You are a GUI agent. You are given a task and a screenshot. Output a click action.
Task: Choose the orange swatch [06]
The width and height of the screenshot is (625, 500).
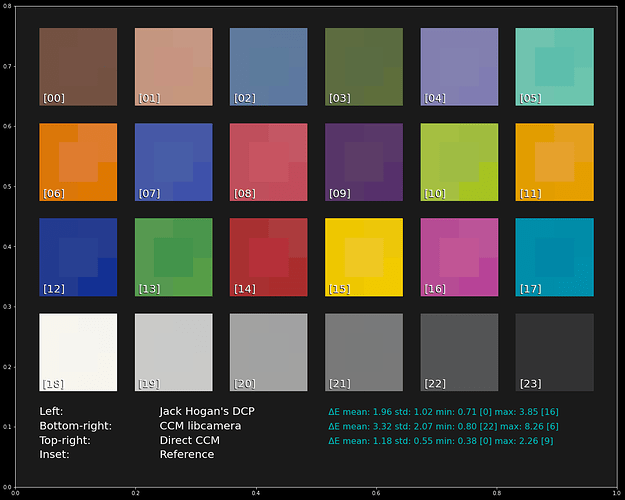tap(78, 162)
